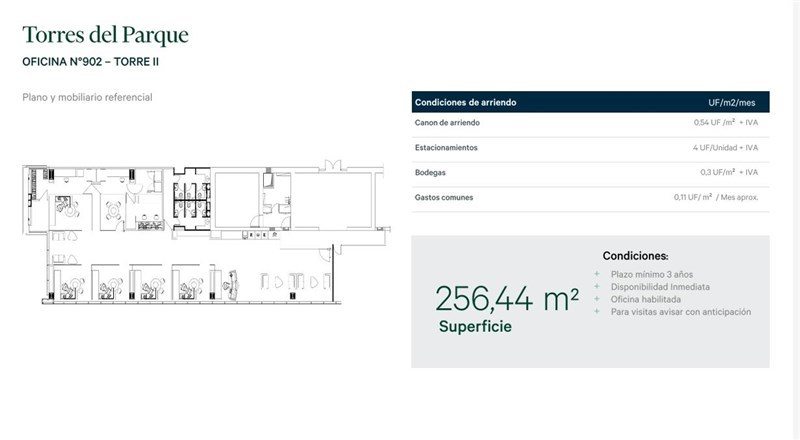Click the Bodegas row label
Image resolution: width=800 pixels, height=440 pixels.
[430, 173]
